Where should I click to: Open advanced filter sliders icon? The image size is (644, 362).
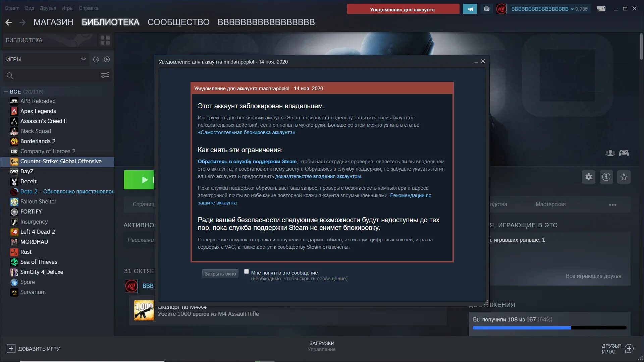click(105, 75)
